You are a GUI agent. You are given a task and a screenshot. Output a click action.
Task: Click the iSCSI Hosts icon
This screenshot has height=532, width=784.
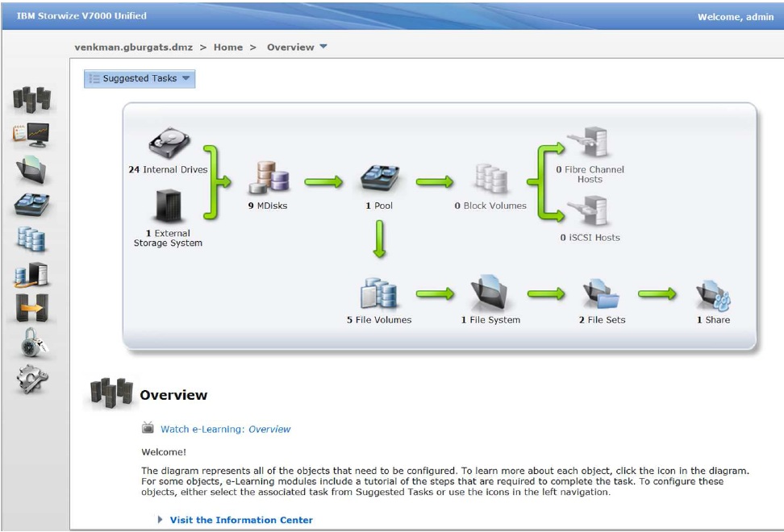[x=588, y=211]
